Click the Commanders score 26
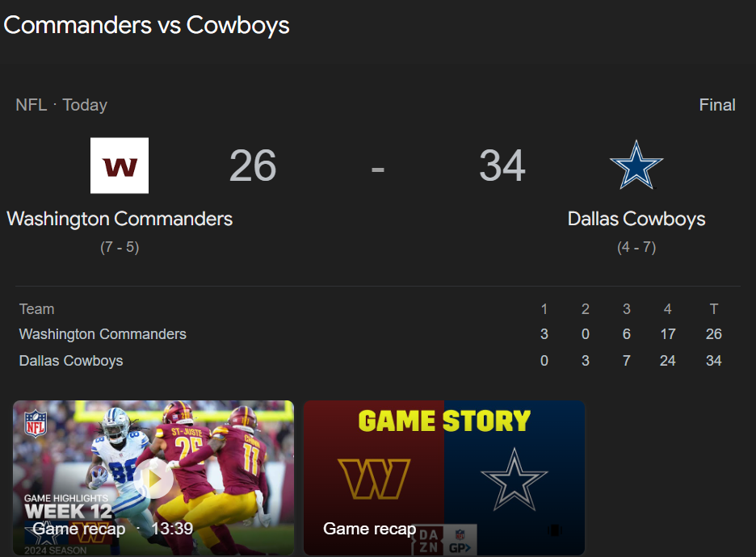The image size is (756, 557). [x=253, y=165]
